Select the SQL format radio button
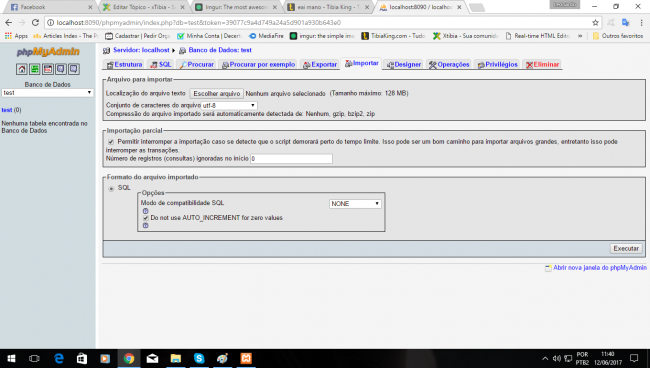 point(111,189)
